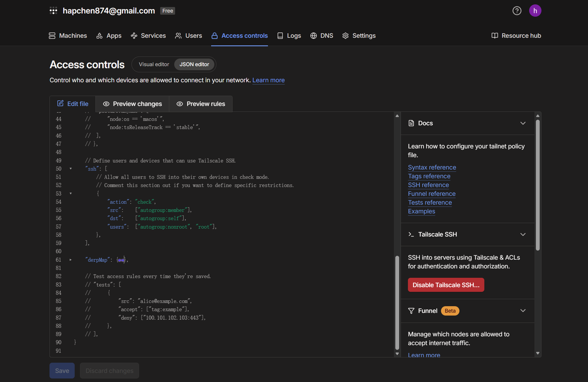The image size is (588, 382).
Task: Click the purple user avatar icon
Action: (x=535, y=11)
